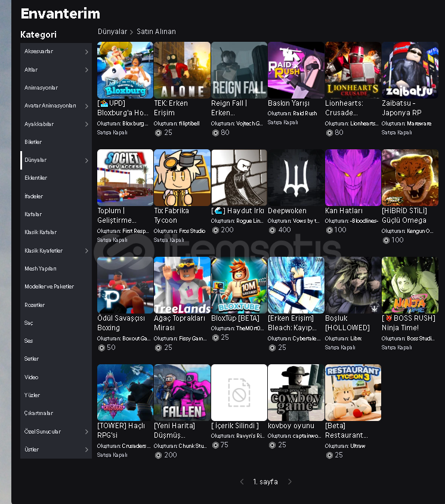Click the 1. sayfa page indicator
This screenshot has width=445, height=504.
click(265, 482)
